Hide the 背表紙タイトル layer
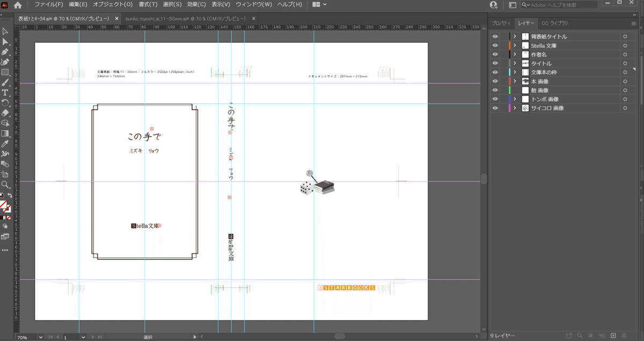This screenshot has width=644, height=341. (x=495, y=36)
